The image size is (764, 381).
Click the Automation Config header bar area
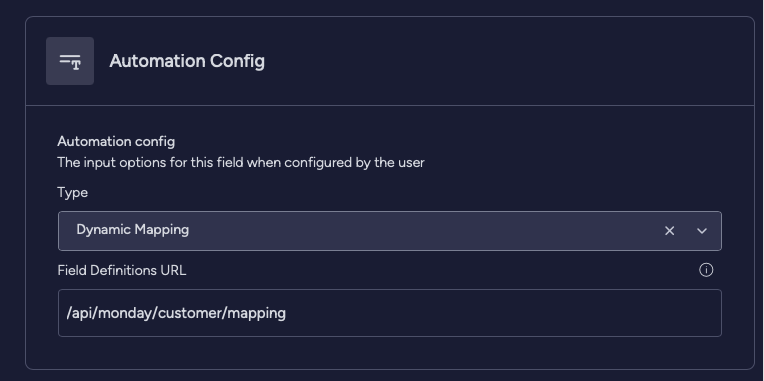point(390,61)
